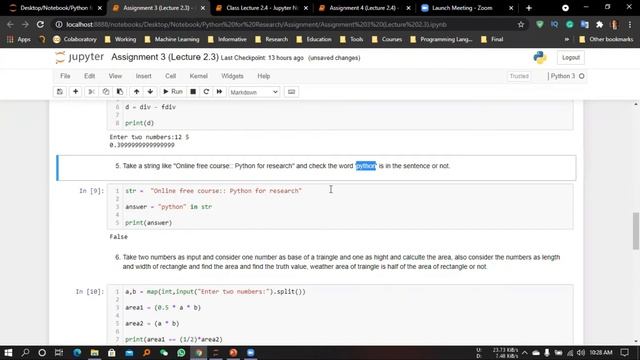Viewport: 640px width, 360px height.
Task: Rename notebook title Assignment 3 (Lecture 2.3)
Action: (x=165, y=57)
